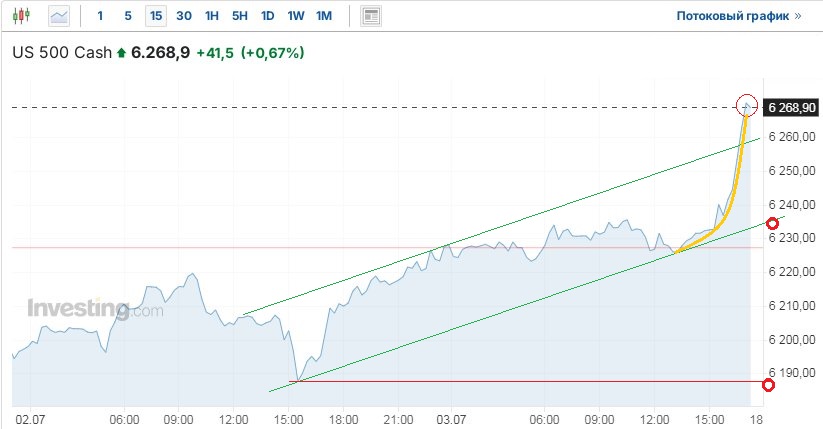Open the news layout icon in toolbar
The height and width of the screenshot is (429, 823).
371,16
